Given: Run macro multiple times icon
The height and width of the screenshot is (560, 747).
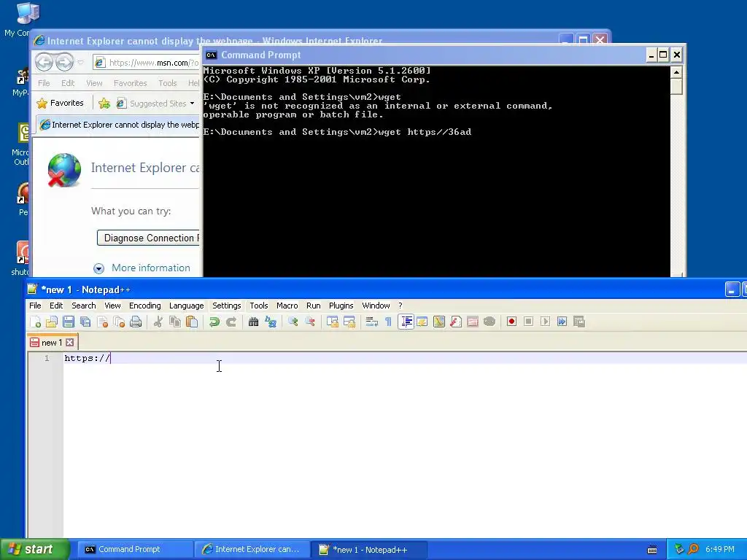Looking at the screenshot, I should 562,322.
